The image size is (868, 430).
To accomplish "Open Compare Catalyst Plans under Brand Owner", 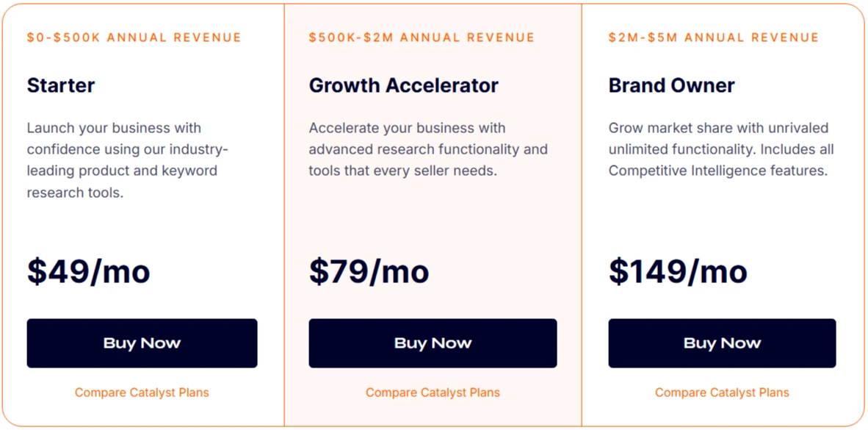I will tap(722, 393).
